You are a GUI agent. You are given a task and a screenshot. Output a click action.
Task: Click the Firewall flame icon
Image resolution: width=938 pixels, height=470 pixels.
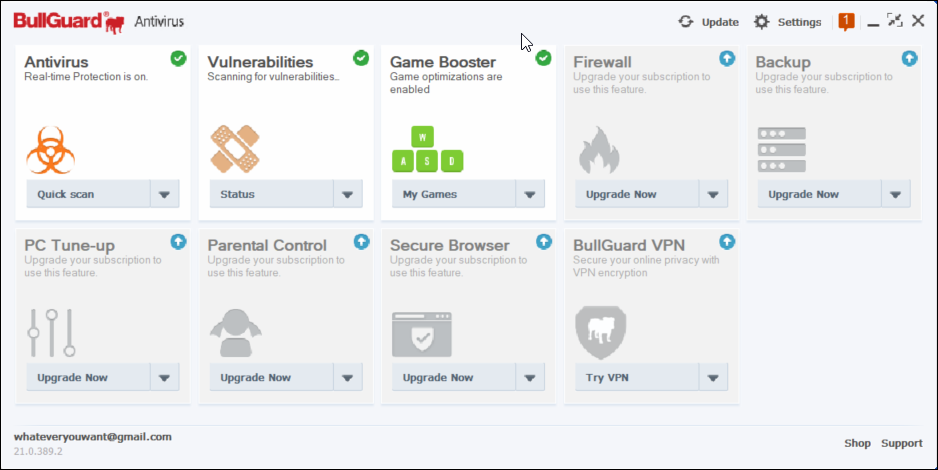599,149
